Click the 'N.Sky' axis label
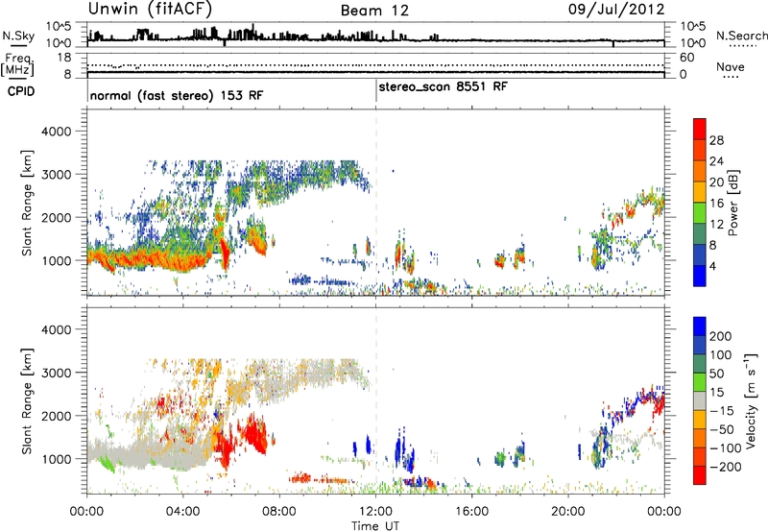Screen dimensions: 768x532 coord(18,36)
